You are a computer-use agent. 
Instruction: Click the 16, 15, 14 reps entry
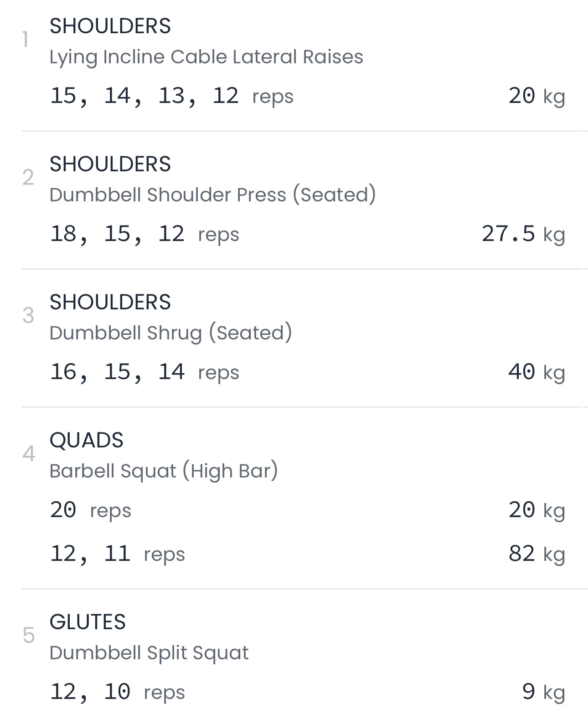pyautogui.click(x=144, y=372)
